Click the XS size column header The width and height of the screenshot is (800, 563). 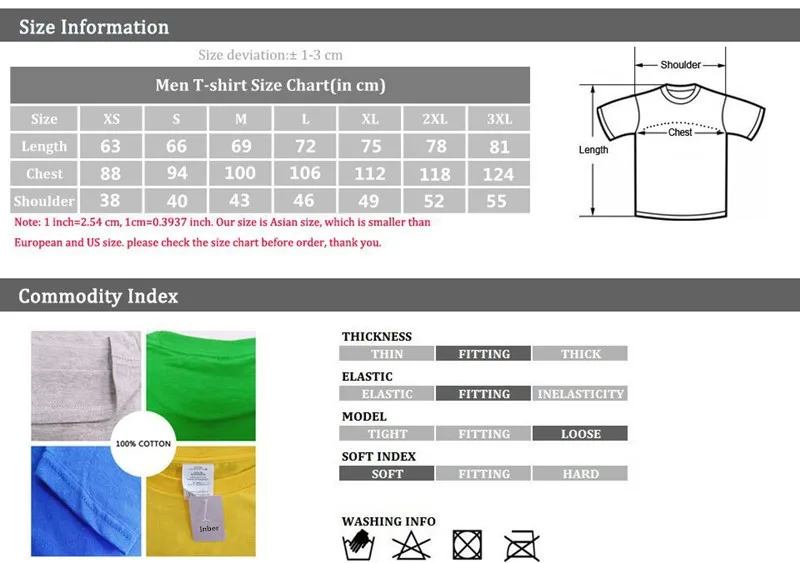(111, 118)
